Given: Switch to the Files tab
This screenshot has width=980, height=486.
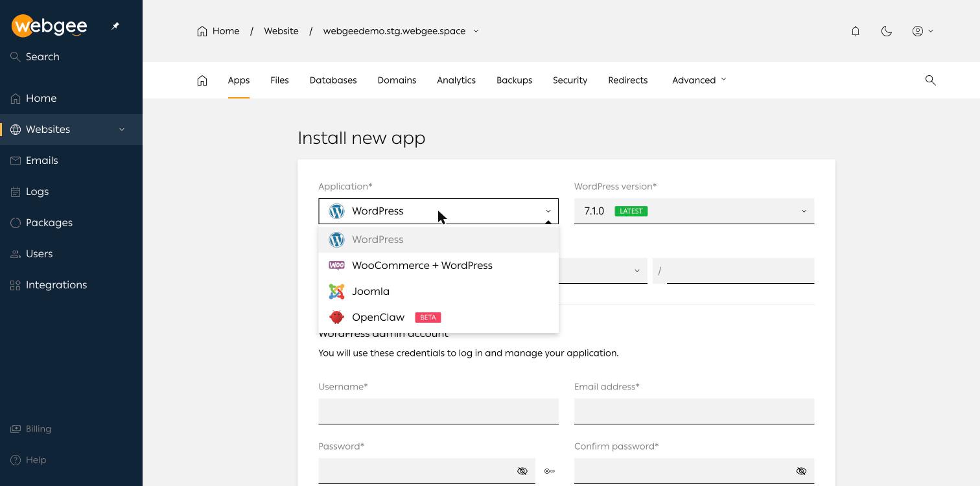Looking at the screenshot, I should (x=279, y=80).
